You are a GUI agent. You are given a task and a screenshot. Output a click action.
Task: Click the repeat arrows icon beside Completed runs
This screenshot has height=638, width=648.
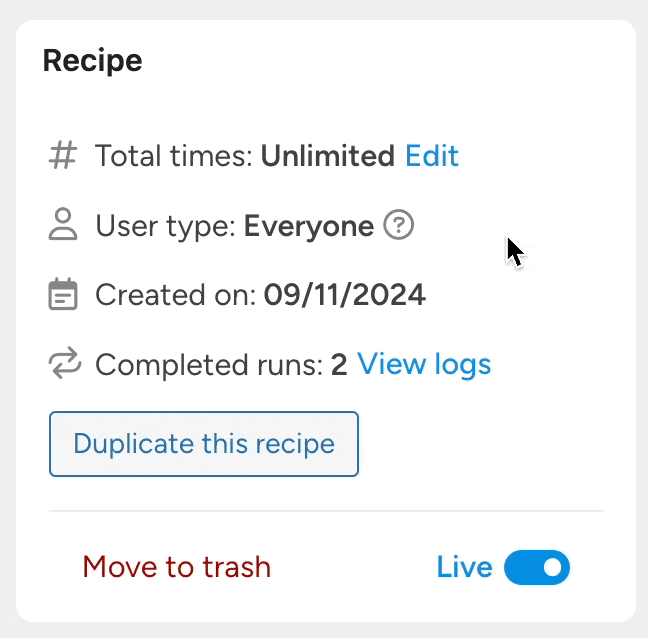(x=63, y=364)
